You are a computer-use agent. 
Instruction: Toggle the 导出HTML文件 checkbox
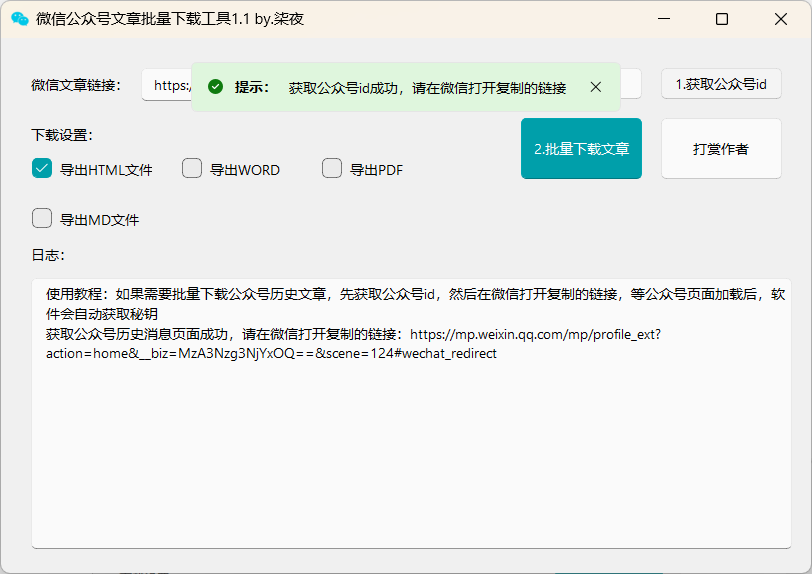(x=42, y=168)
